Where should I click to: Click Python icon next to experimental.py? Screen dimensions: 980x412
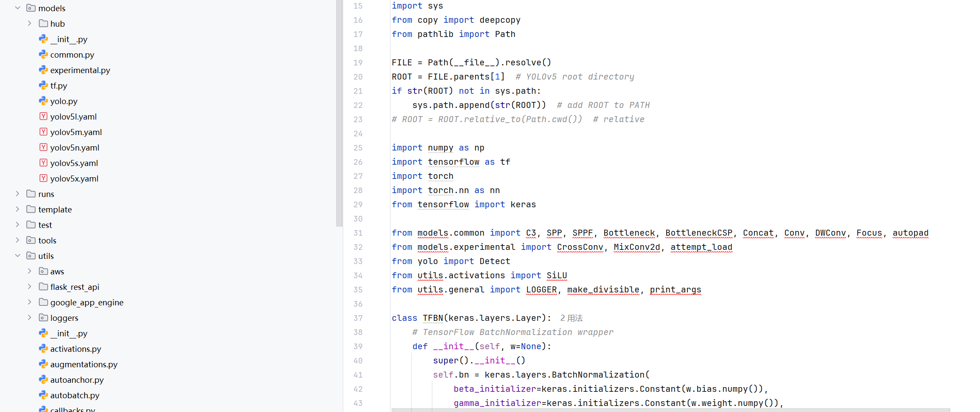click(43, 70)
